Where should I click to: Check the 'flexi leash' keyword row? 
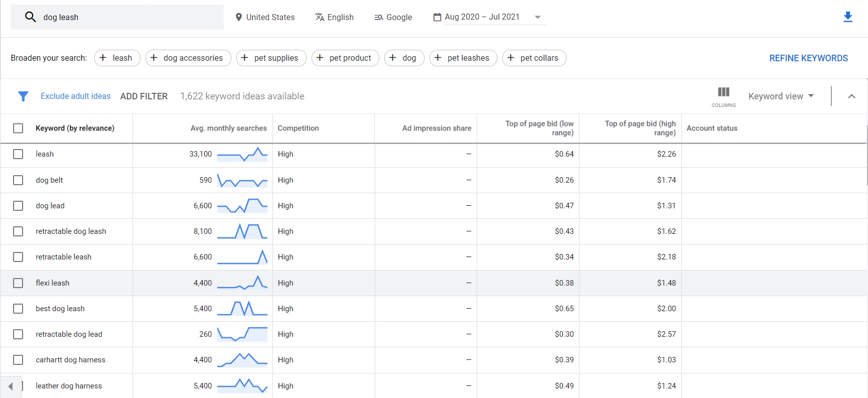[x=18, y=283]
